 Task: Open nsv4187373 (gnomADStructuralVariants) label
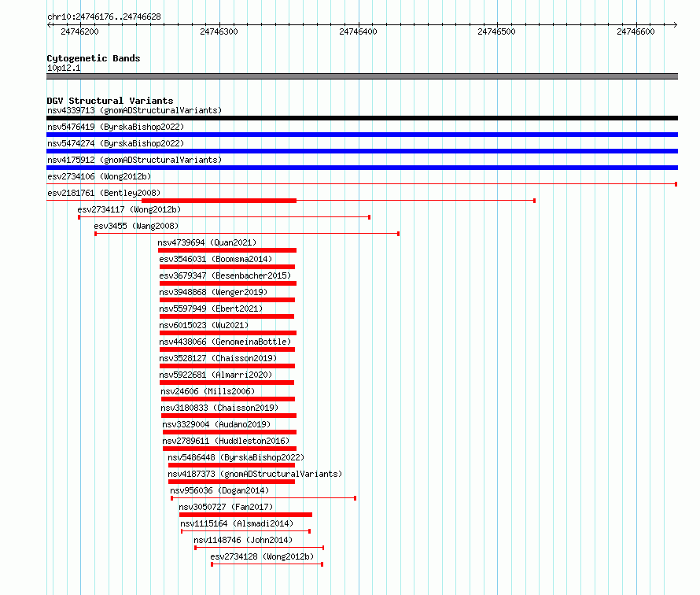click(255, 474)
